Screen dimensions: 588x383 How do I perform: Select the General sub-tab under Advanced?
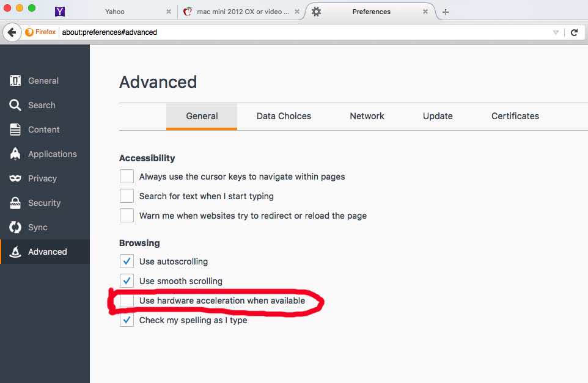pyautogui.click(x=202, y=116)
